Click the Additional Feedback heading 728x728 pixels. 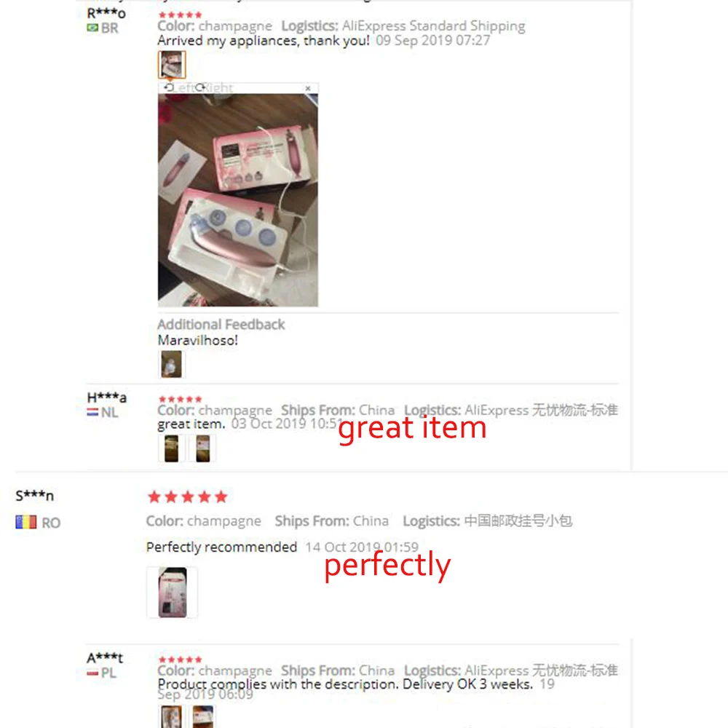[221, 324]
